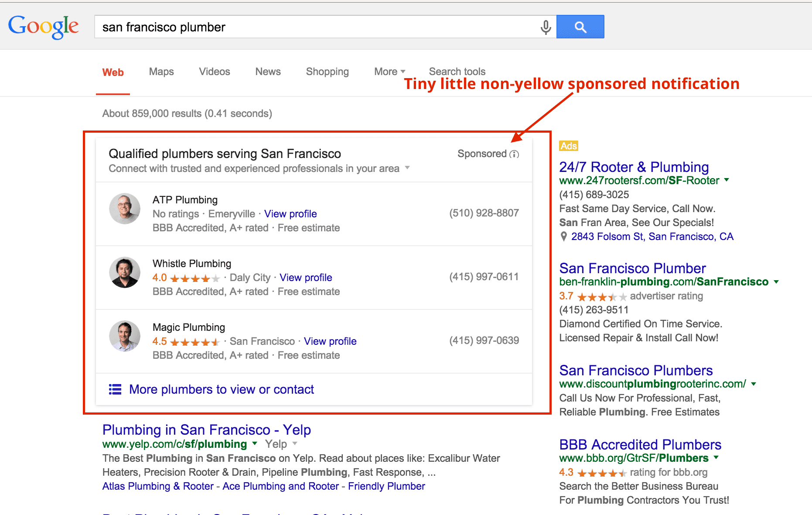Click View profile for Whistle Plumbing
Screen dimensions: 812x515
(x=306, y=277)
